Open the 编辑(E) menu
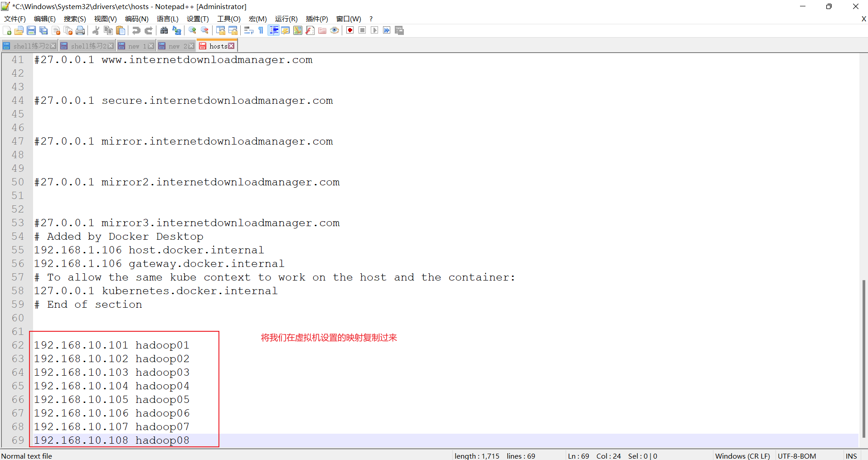Image resolution: width=868 pixels, height=460 pixels. click(x=45, y=19)
